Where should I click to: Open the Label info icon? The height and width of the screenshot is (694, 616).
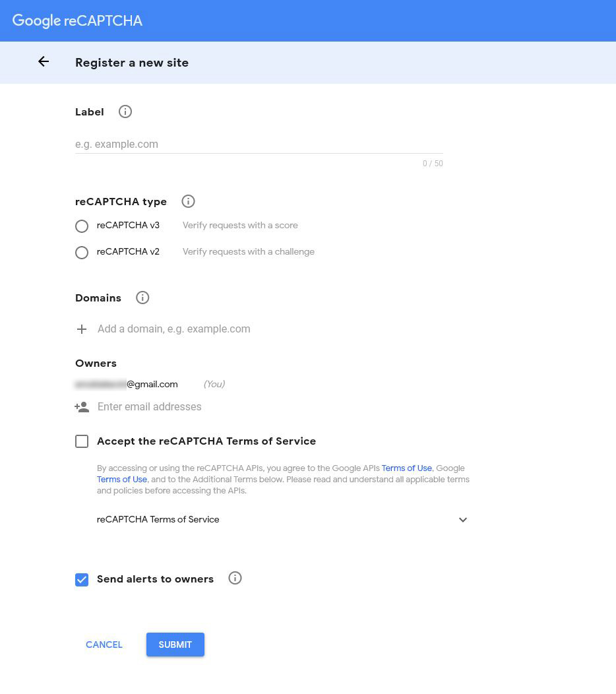coord(125,111)
